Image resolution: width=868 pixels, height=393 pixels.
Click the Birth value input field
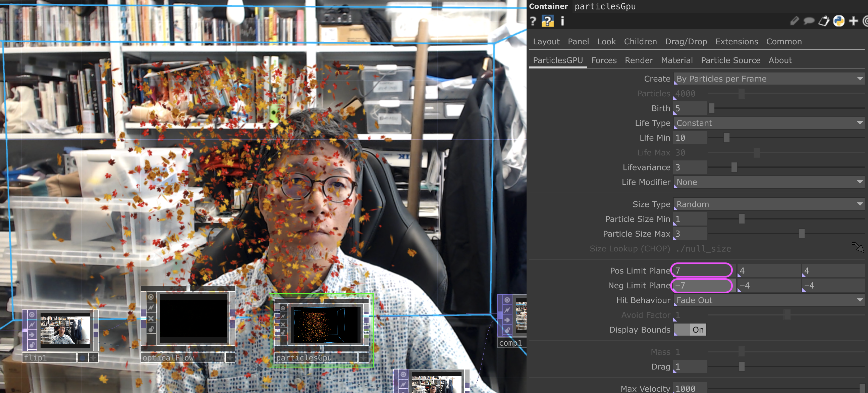point(690,108)
